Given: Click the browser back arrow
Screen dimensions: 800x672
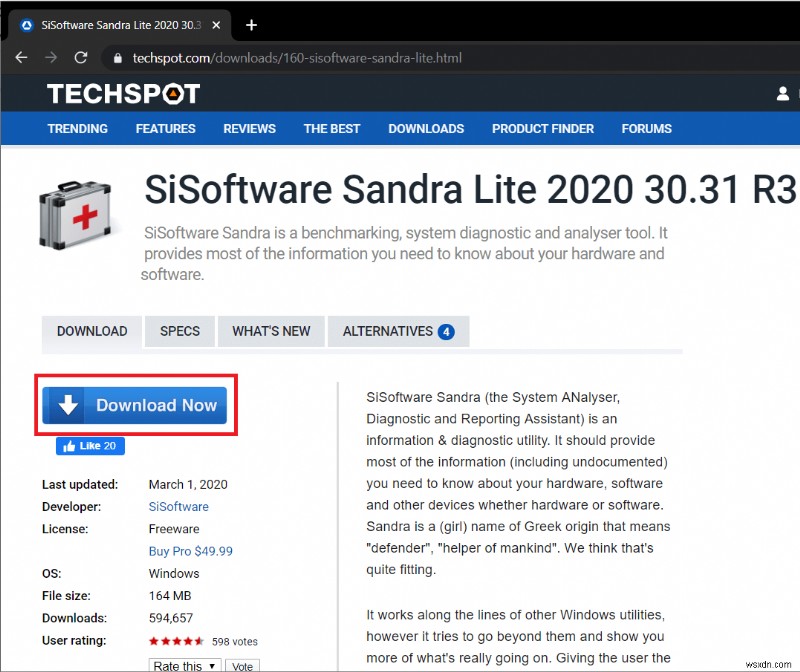Looking at the screenshot, I should pos(21,57).
